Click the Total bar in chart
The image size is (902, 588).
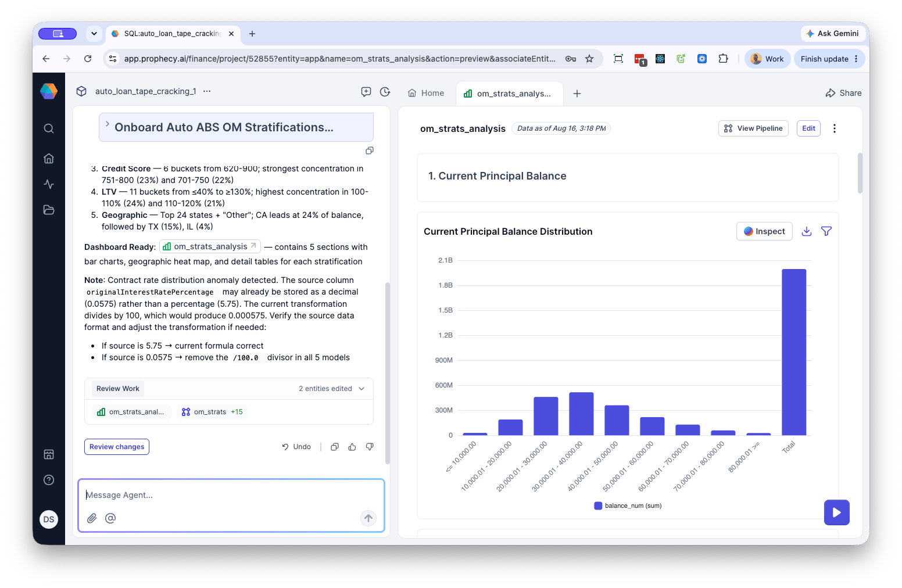tap(794, 352)
